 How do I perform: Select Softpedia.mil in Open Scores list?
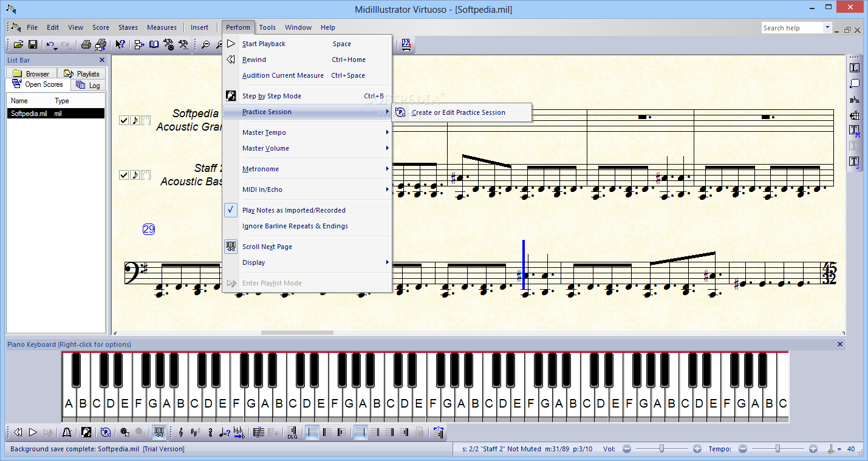[56, 114]
